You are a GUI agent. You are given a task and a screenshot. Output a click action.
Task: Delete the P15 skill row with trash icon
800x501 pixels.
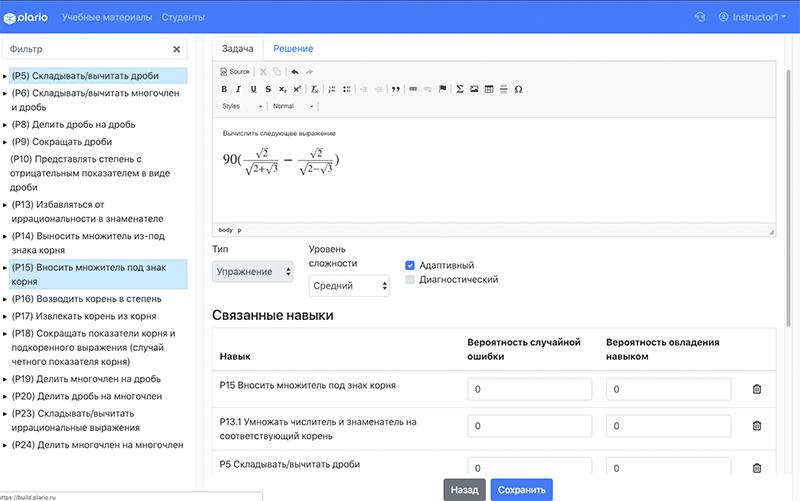pos(756,389)
